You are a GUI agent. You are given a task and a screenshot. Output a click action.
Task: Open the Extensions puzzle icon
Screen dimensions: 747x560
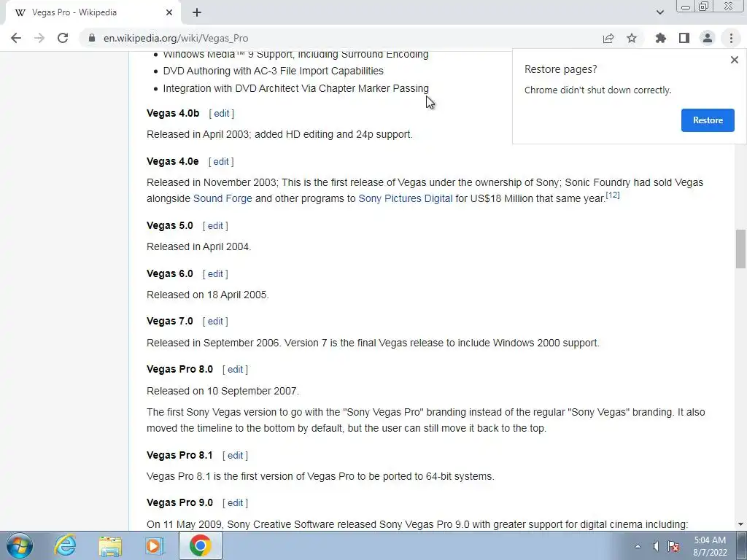(661, 38)
